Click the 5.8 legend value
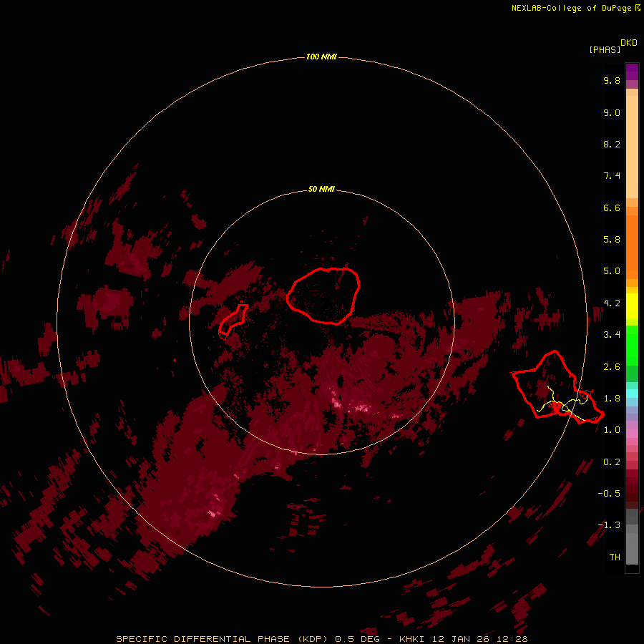 tap(612, 240)
